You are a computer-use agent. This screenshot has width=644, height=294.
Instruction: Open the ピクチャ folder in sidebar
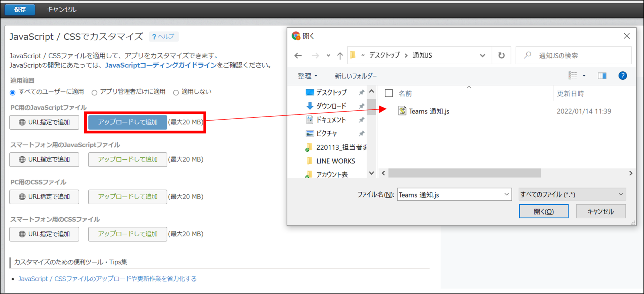tap(326, 134)
